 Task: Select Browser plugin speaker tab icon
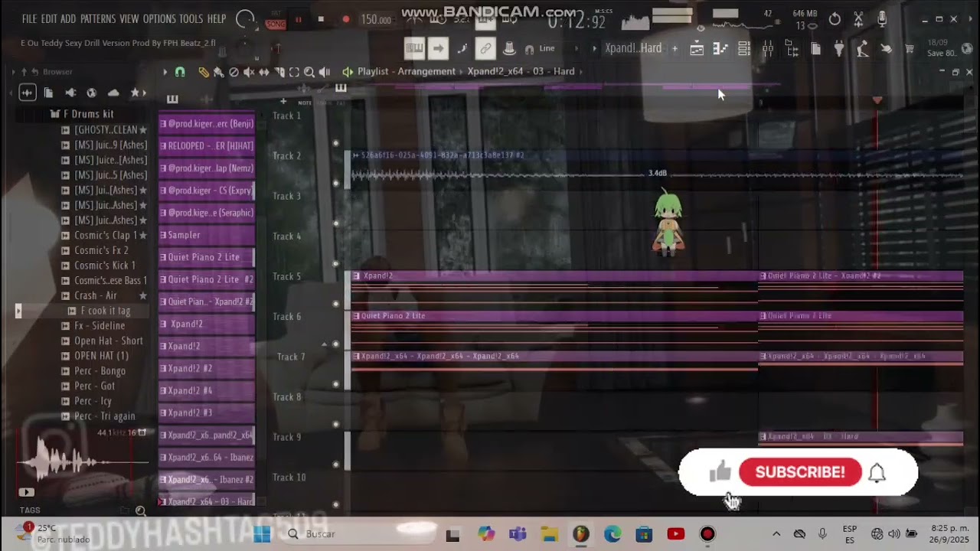(x=70, y=93)
